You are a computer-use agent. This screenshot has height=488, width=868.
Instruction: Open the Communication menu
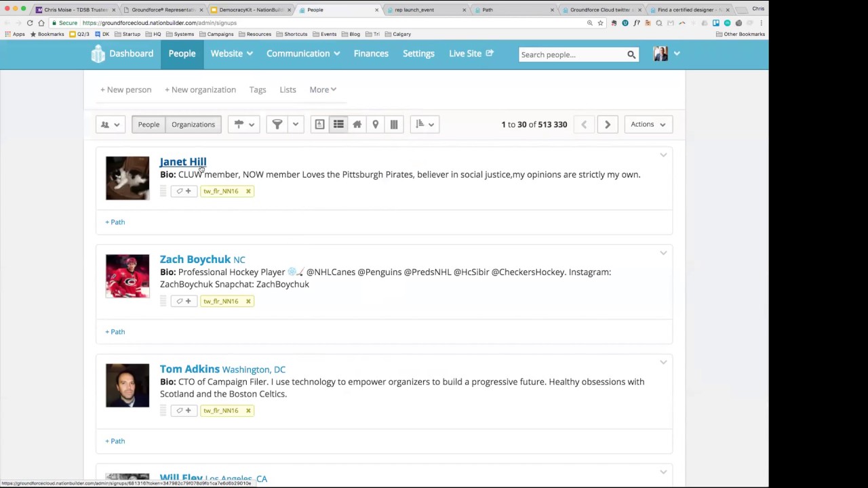303,54
